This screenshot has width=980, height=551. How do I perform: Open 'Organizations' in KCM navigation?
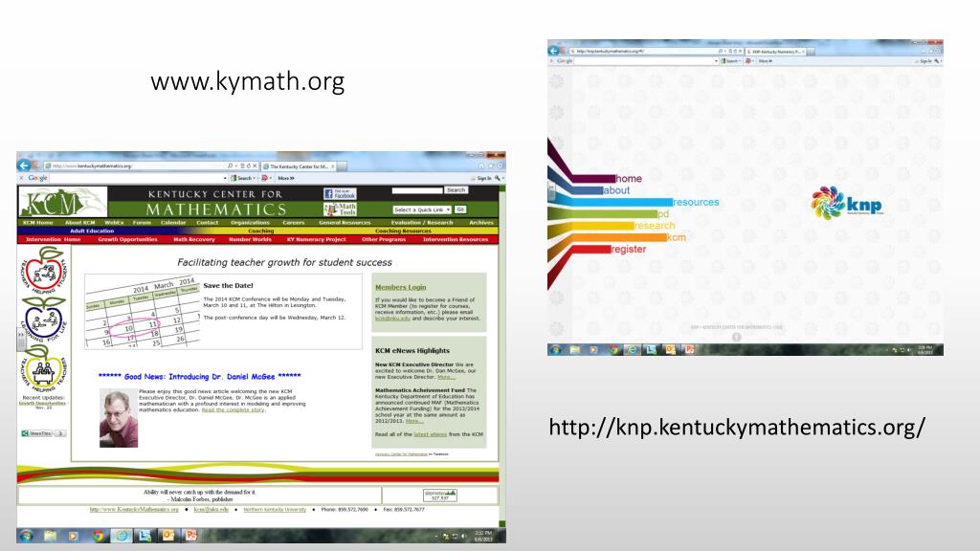click(x=250, y=222)
